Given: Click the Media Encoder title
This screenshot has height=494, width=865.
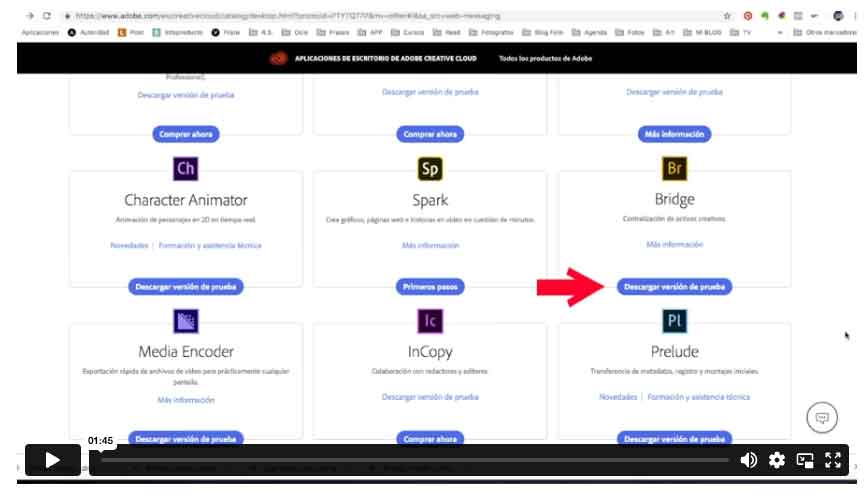Looking at the screenshot, I should click(x=185, y=351).
